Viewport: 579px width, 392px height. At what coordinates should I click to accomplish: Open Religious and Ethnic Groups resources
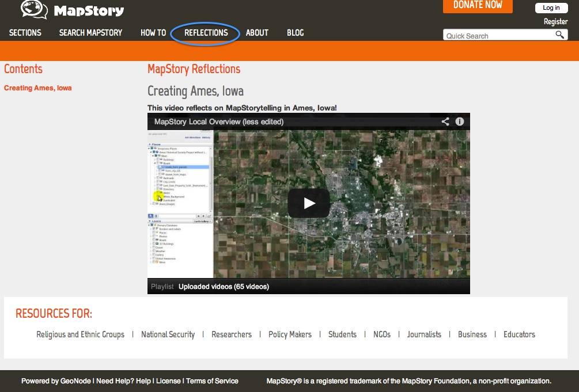click(80, 334)
